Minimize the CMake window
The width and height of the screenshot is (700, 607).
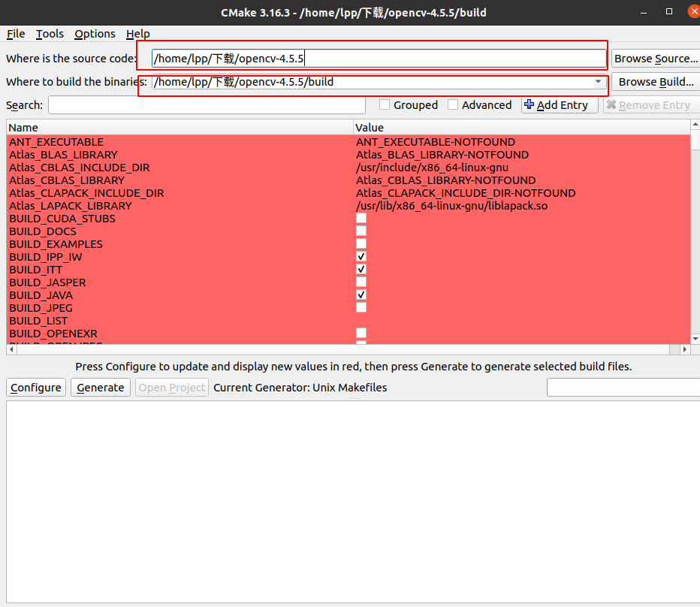(644, 13)
